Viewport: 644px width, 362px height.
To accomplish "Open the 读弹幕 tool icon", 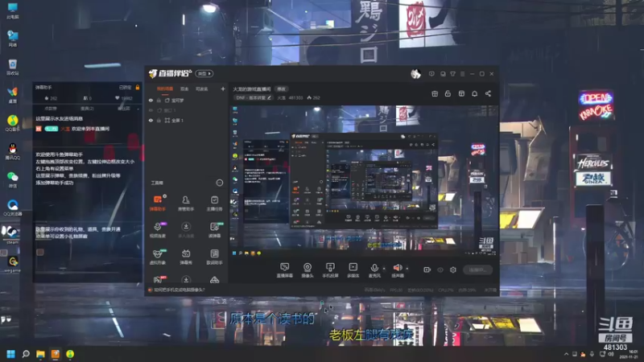I will click(x=214, y=230).
